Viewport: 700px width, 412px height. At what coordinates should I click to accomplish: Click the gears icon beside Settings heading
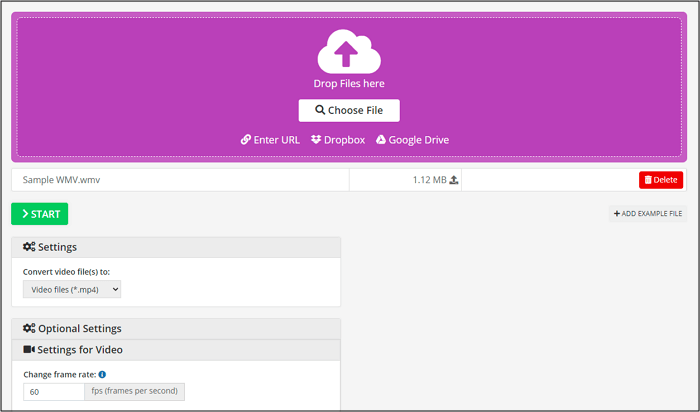[x=29, y=247]
